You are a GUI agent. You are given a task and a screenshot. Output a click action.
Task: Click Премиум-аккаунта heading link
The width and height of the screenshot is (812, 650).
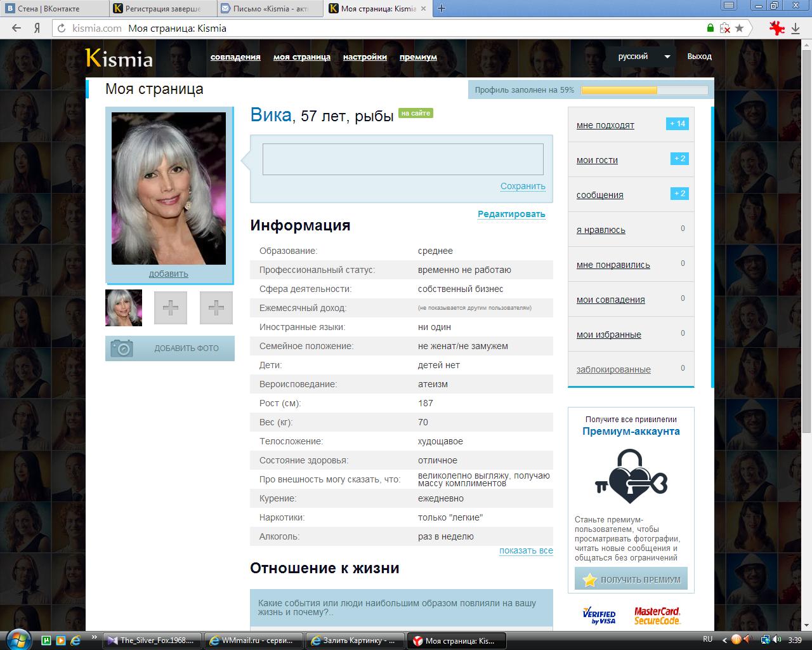click(631, 432)
